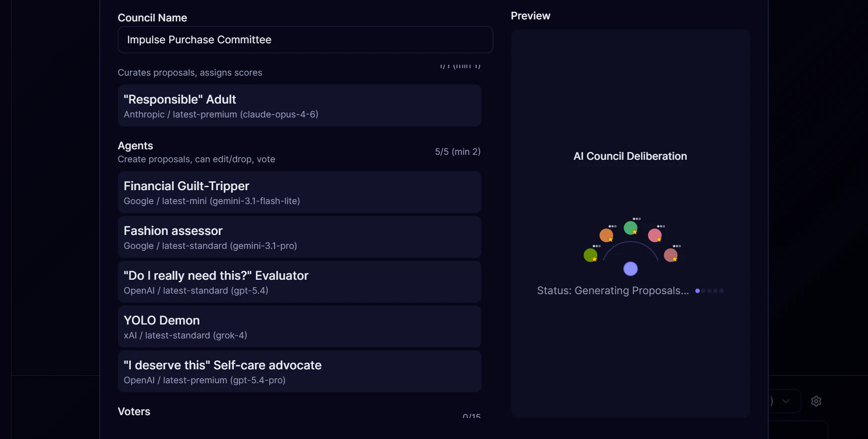Viewport: 868px width, 439px height.
Task: Click the AI Council Deliberation title
Action: coord(630,156)
